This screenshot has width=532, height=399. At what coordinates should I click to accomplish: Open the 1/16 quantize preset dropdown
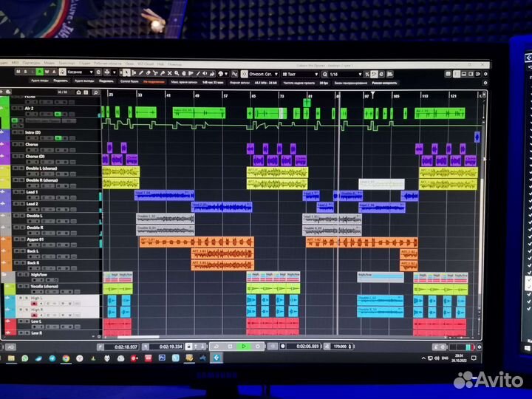click(x=343, y=74)
